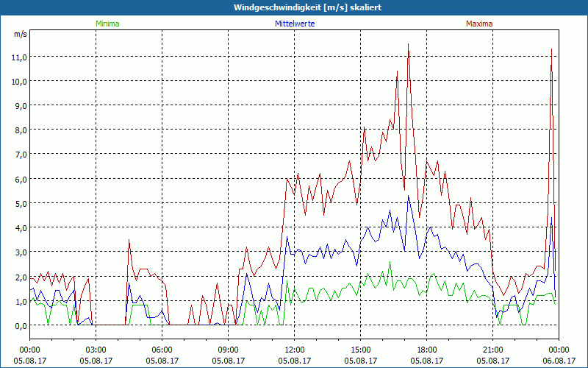This screenshot has width=588, height=368.
Task: Click the 1,0 y-axis value
Action: coord(21,302)
